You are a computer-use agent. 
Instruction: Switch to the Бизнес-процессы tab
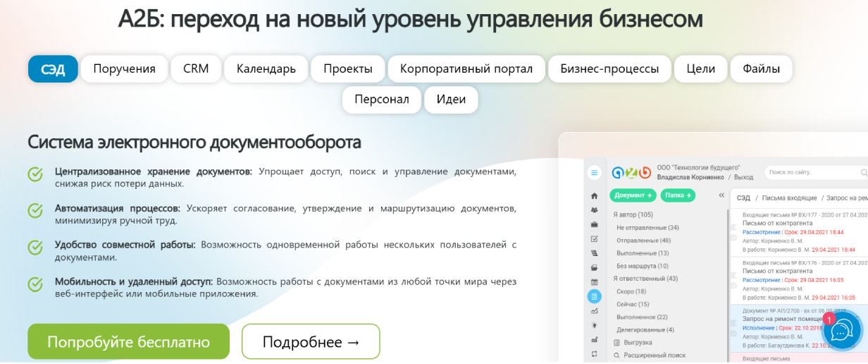[x=609, y=69]
